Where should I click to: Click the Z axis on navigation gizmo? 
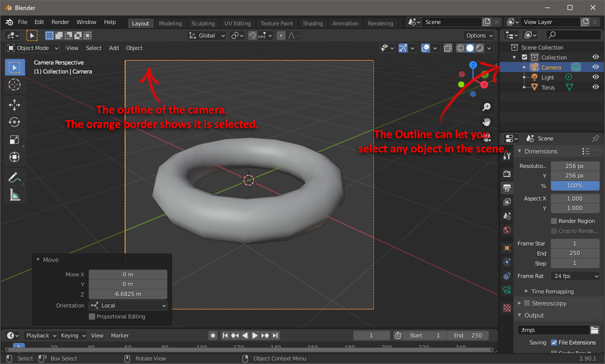(473, 65)
